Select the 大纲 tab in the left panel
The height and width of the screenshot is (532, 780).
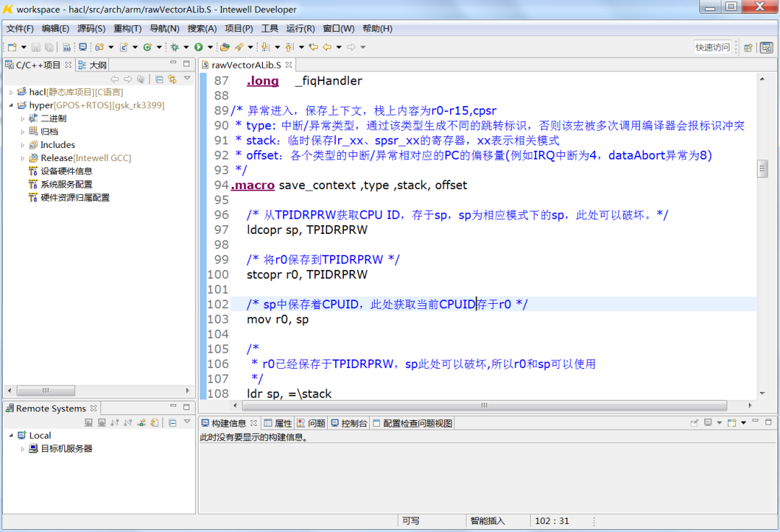click(92, 64)
